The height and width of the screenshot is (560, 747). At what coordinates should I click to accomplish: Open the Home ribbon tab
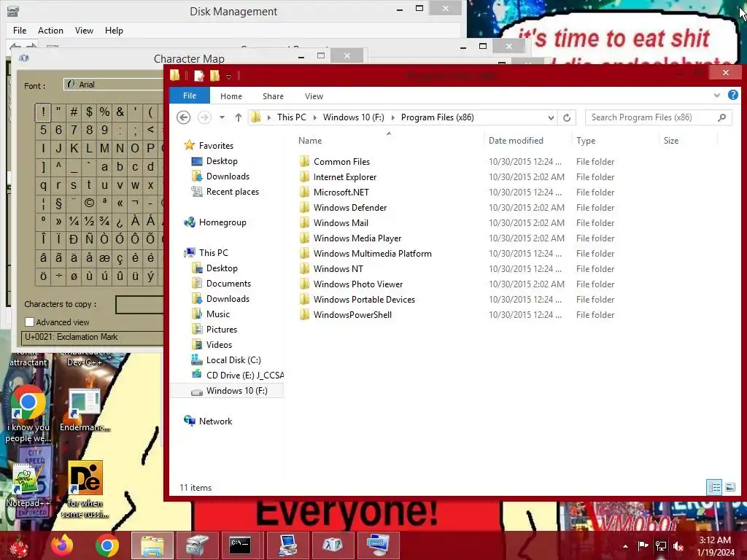(x=231, y=96)
